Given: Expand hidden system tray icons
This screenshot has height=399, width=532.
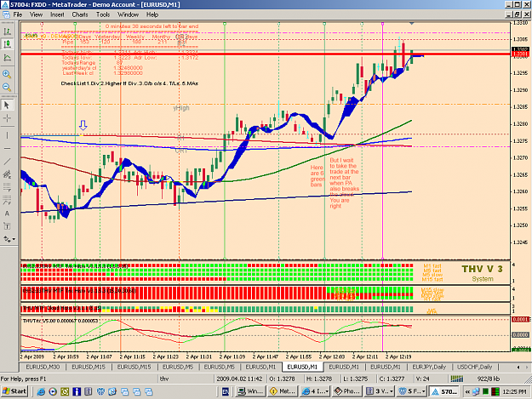Looking at the screenshot, I should click(467, 391).
